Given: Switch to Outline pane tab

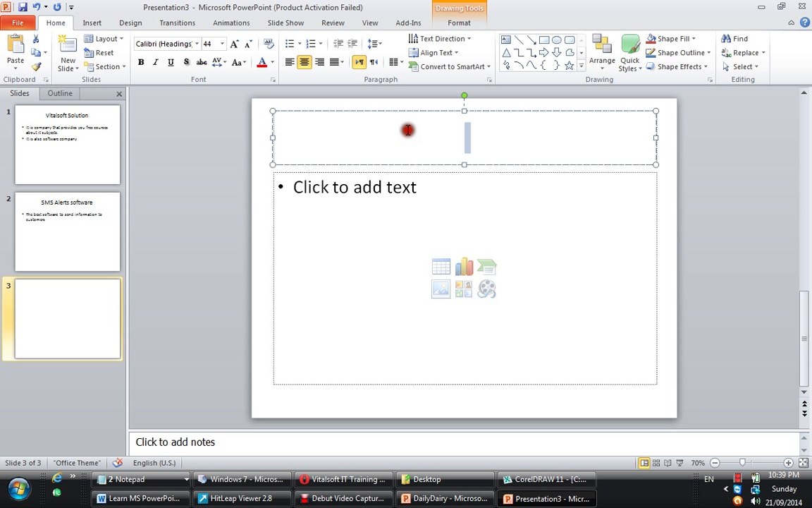Looking at the screenshot, I should tap(60, 93).
